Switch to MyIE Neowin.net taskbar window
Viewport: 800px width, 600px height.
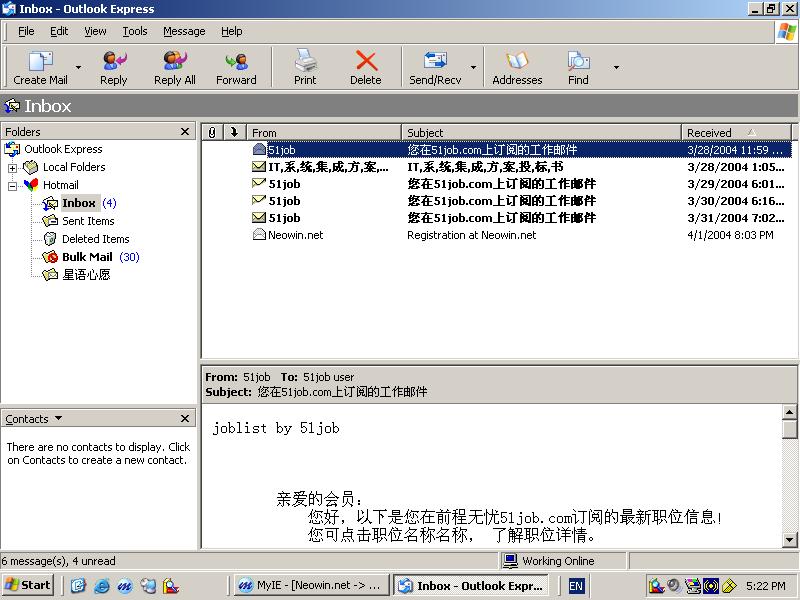(x=311, y=585)
